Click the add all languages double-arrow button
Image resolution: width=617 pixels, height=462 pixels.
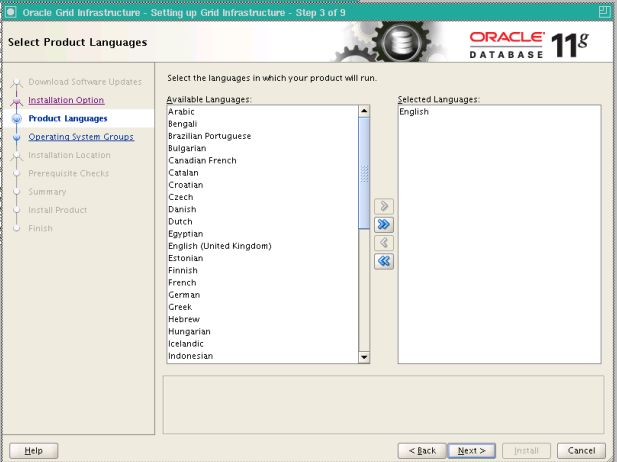(x=384, y=224)
